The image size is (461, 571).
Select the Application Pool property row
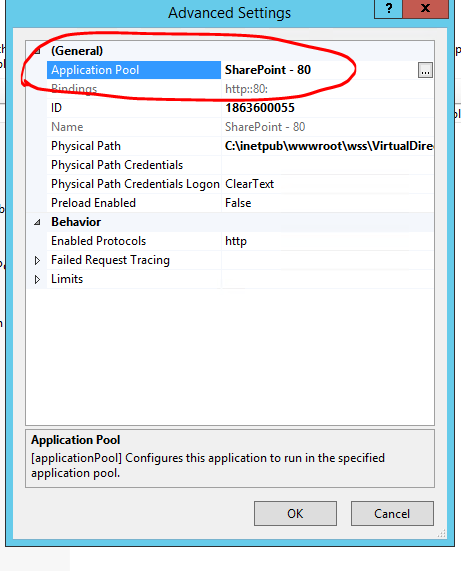(240, 70)
